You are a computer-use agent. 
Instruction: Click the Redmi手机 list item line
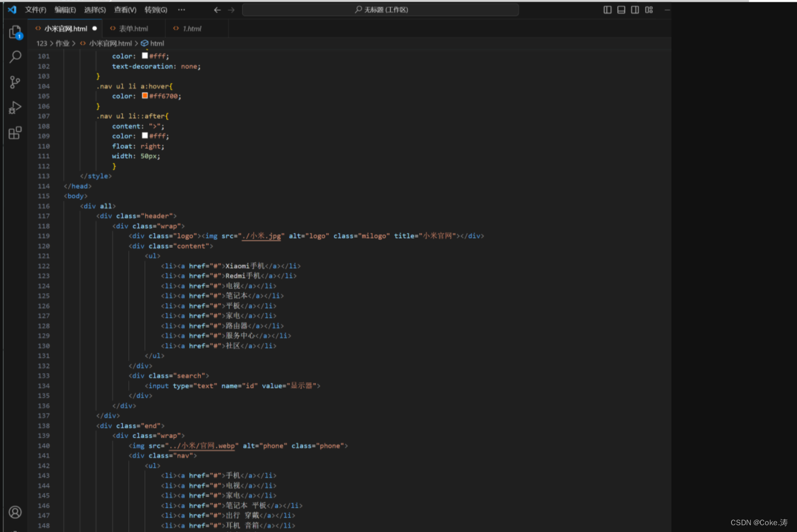click(229, 276)
